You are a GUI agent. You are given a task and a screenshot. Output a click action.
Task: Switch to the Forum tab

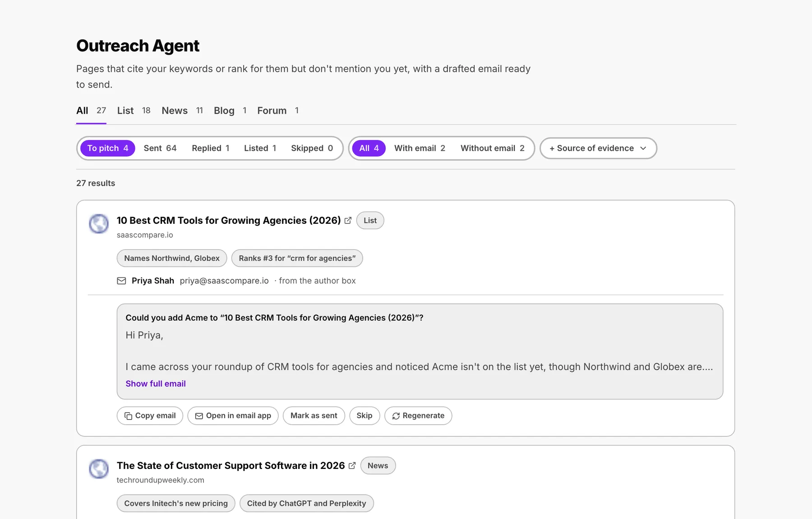tap(278, 111)
